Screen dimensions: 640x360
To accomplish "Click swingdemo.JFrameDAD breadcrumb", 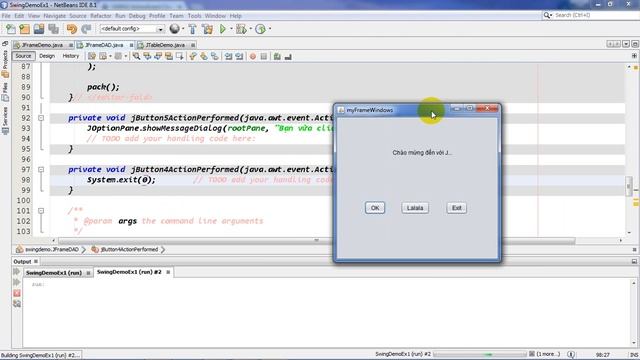I will click(51, 249).
